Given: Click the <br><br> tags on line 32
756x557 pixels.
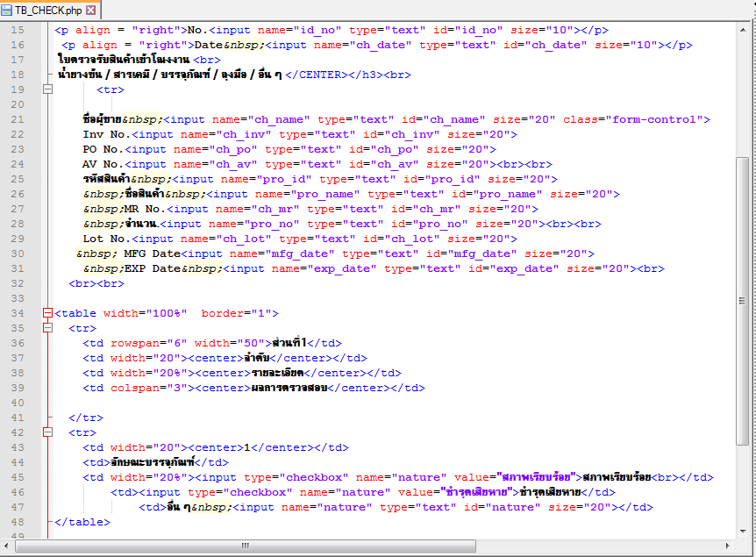Looking at the screenshot, I should point(96,283).
